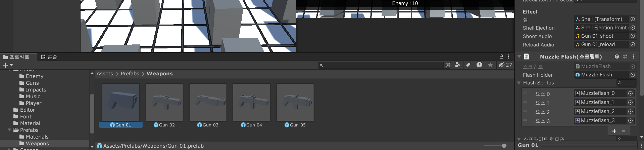The width and height of the screenshot is (644, 150).
Task: Open object picker next to Muzzleflash_2
Action: coord(630,111)
